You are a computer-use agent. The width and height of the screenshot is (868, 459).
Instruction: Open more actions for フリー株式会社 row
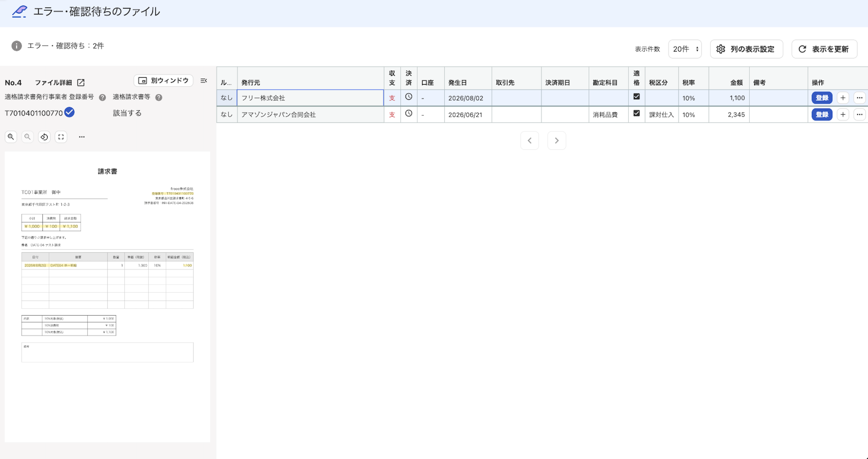(859, 98)
